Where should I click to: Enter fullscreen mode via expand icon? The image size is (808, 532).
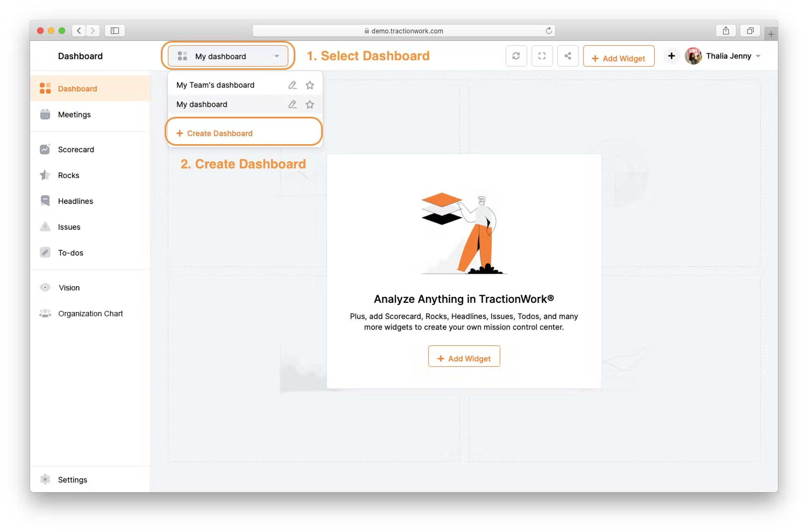(x=542, y=56)
